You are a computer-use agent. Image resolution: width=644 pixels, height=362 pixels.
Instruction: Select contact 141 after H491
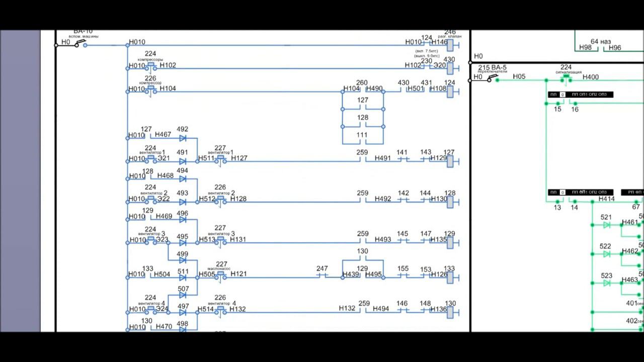[402, 159]
